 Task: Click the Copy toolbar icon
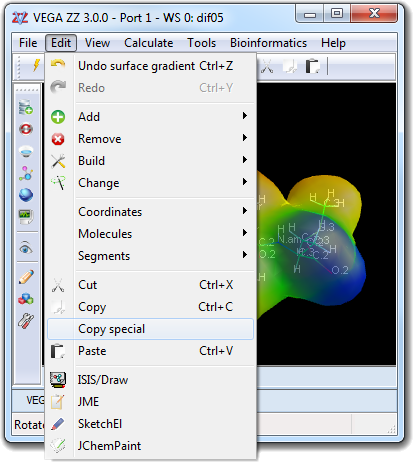click(290, 66)
